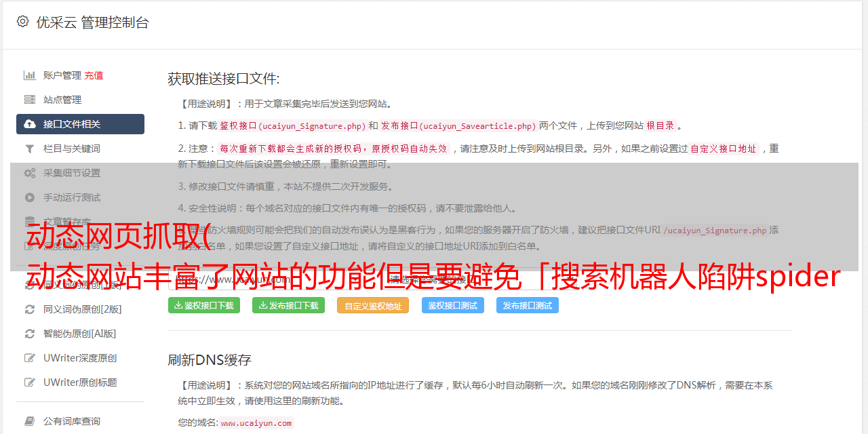868x434 pixels.
Task: Click the 刷新DNS缓存 heading
Action: (210, 360)
